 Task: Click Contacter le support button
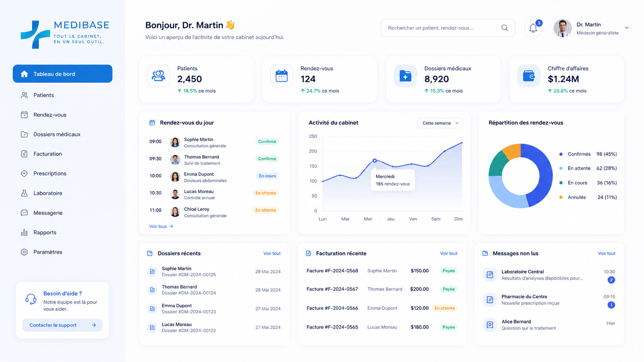62,325
